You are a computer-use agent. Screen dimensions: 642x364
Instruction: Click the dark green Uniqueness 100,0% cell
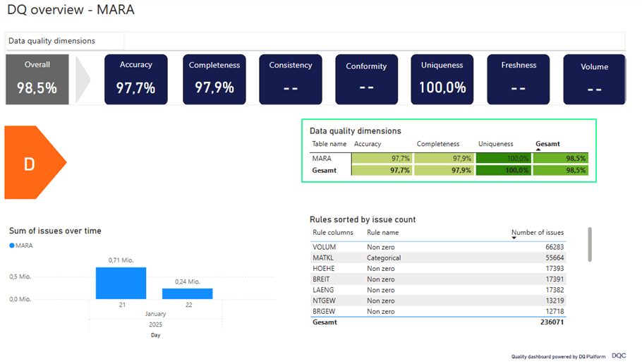503,159
